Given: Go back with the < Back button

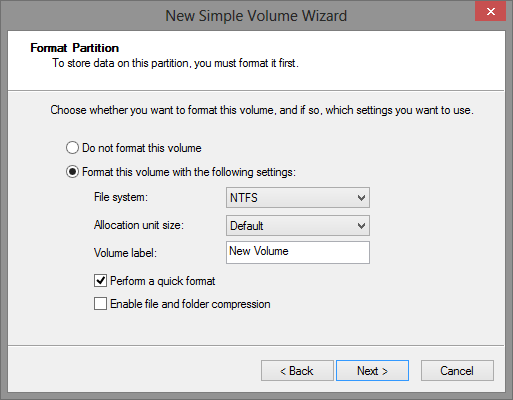Looking at the screenshot, I should point(297,370).
